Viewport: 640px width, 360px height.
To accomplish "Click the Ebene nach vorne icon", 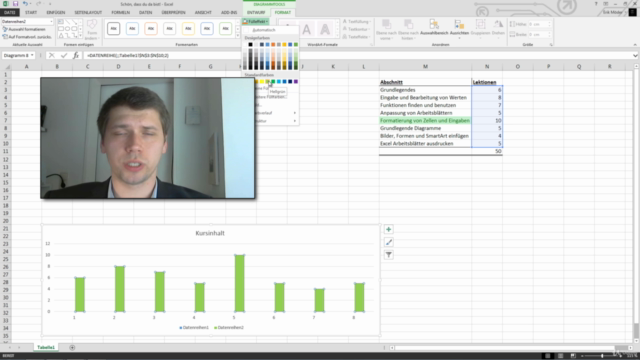I will [x=386, y=24].
